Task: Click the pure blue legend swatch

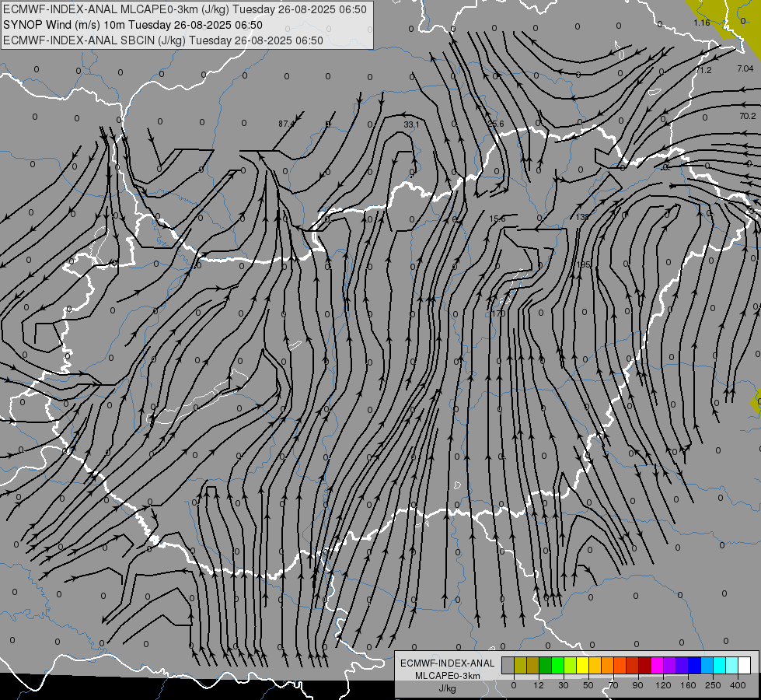Action: (x=694, y=665)
